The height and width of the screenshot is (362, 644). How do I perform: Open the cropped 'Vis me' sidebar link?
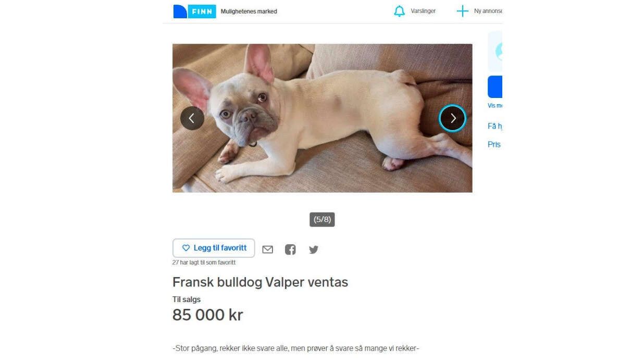495,106
